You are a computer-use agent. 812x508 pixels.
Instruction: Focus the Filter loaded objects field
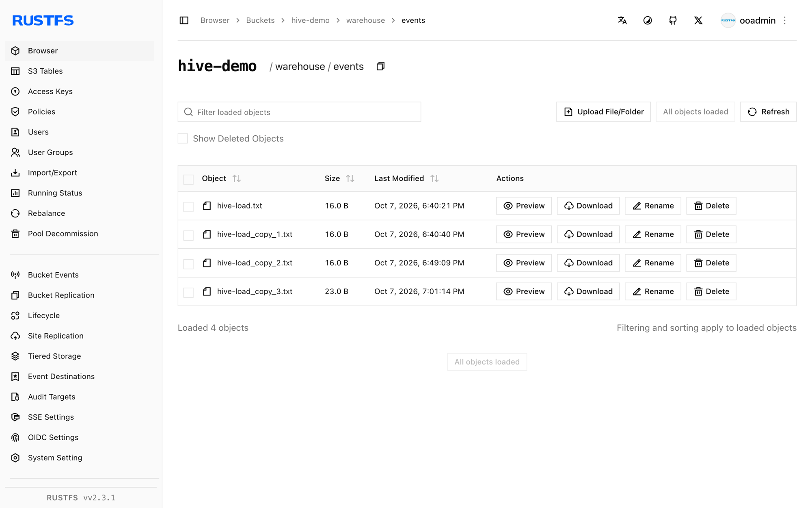(299, 112)
